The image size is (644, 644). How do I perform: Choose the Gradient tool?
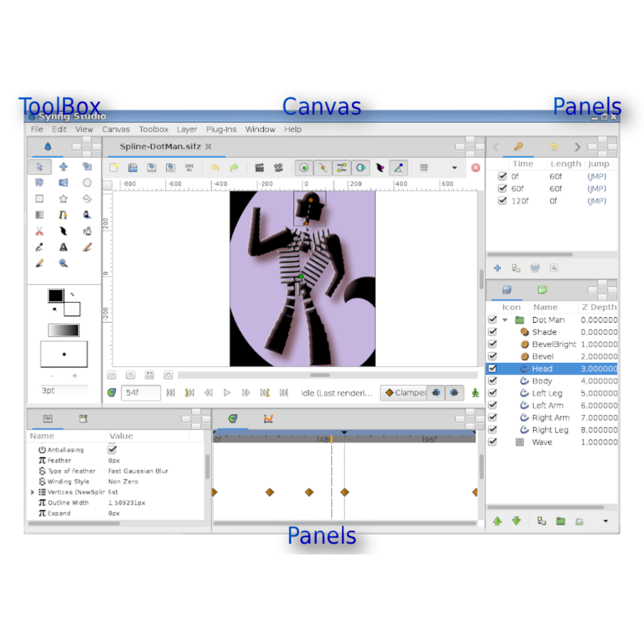pos(40,214)
